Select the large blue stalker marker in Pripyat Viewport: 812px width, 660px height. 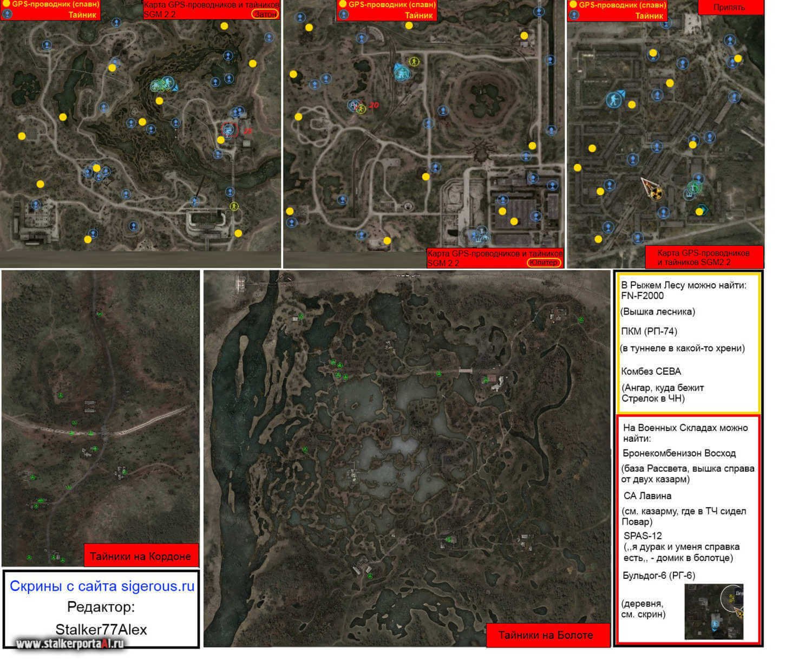614,100
